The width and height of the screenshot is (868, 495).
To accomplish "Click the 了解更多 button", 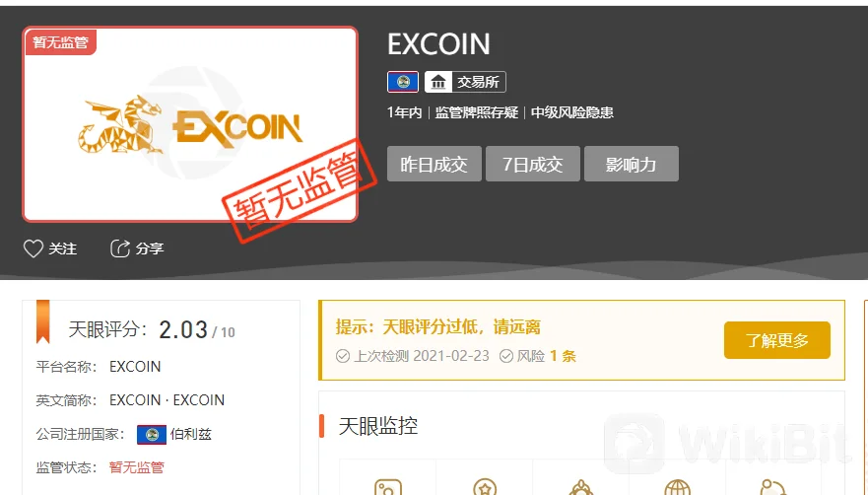I will [x=776, y=340].
